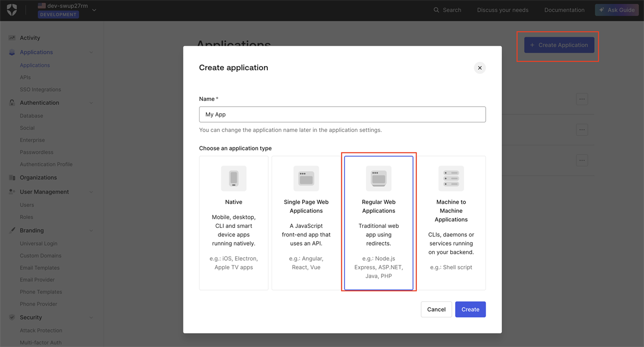Click the Search magnifier icon
This screenshot has height=347, width=644.
pyautogui.click(x=436, y=10)
